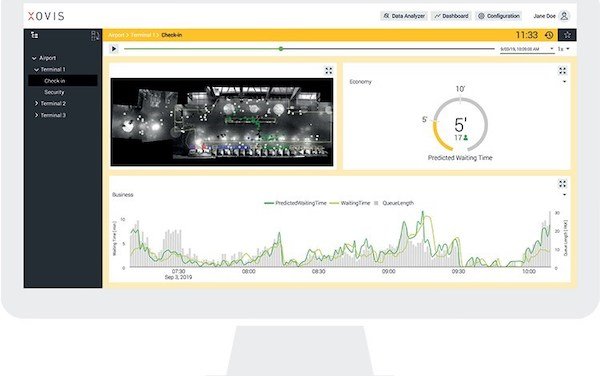Screen dimensions: 600x376
Task: Toggle PredictedWaitingTime legend series
Action: [295, 203]
